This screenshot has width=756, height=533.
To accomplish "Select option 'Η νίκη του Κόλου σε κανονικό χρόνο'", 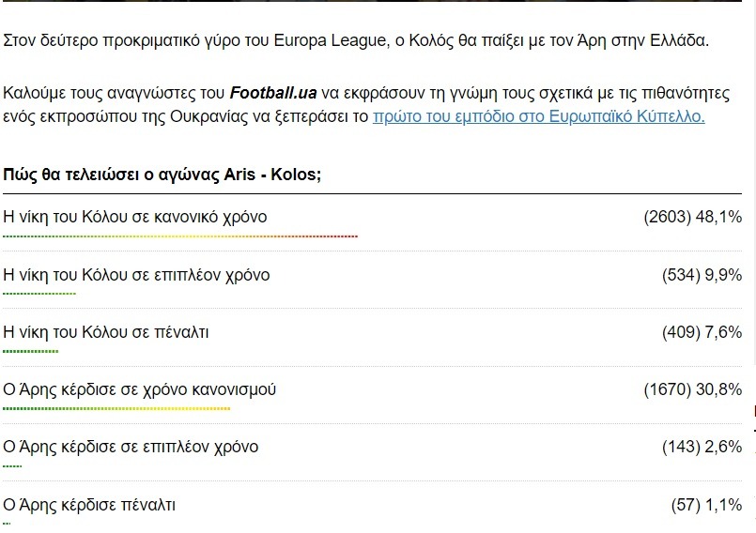I will pos(135,218).
